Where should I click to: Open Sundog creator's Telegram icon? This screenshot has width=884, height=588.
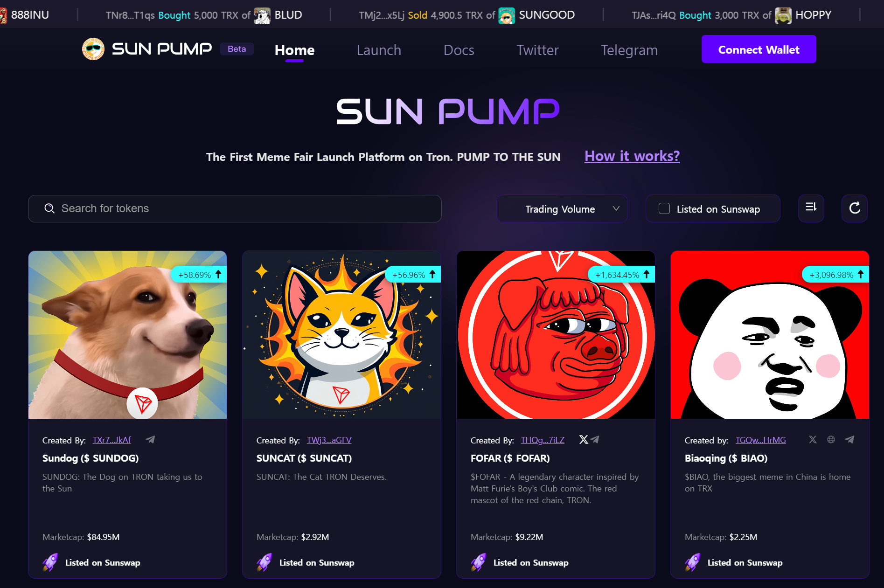[x=150, y=440]
